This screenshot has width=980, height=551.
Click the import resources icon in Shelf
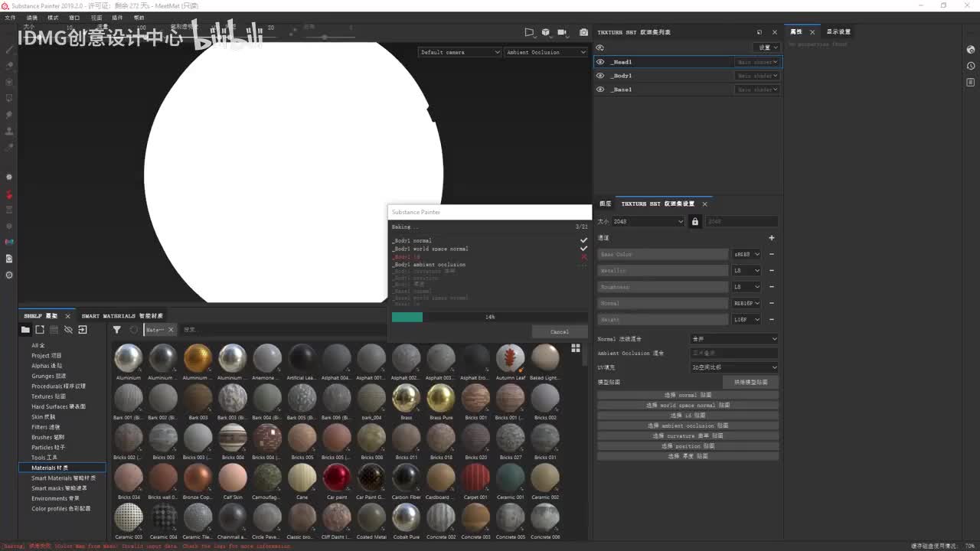[x=83, y=330]
